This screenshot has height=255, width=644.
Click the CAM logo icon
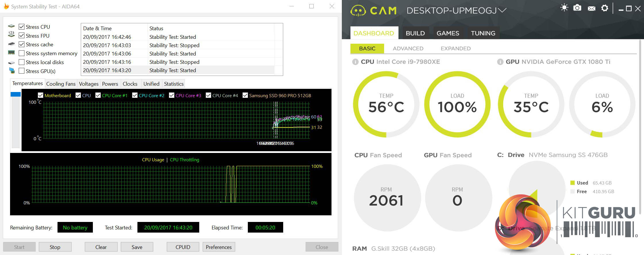pos(358,11)
